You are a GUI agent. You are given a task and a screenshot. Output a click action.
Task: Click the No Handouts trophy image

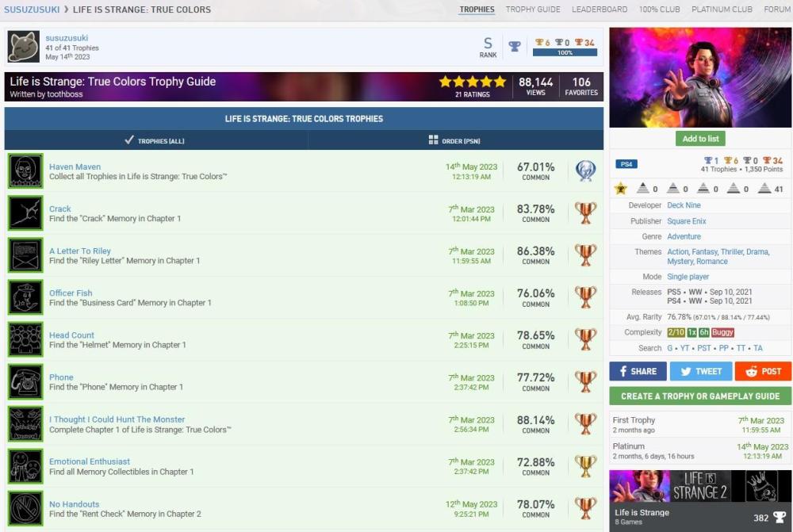(25, 508)
